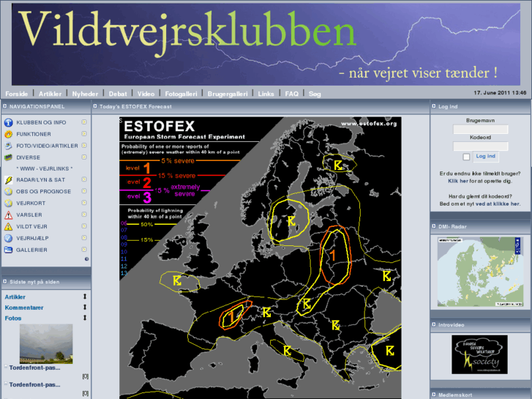Viewport: 532px width, 399px height.
Task: Toggle the Kommentarer section arrow
Action: click(x=85, y=307)
